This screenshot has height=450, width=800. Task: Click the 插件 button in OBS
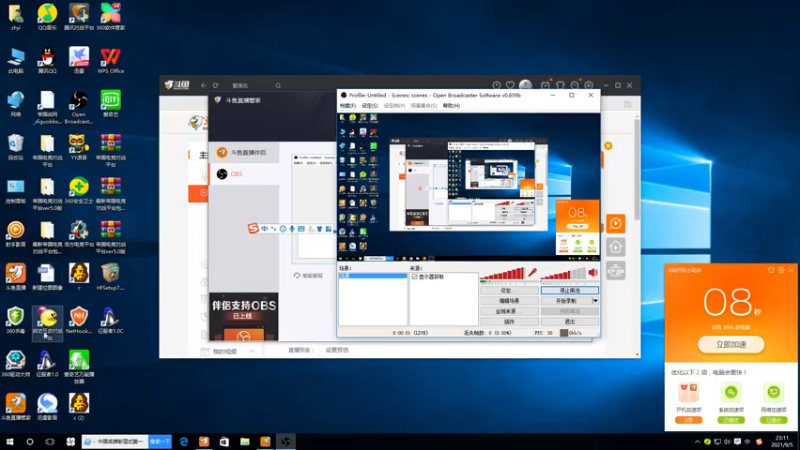(x=509, y=322)
